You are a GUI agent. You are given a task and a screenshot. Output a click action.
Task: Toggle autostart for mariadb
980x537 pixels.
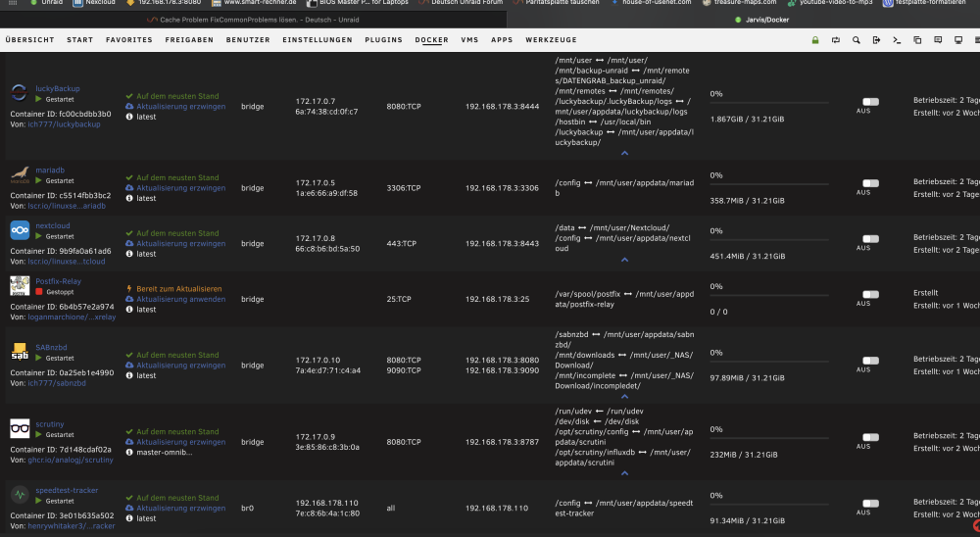coord(870,183)
